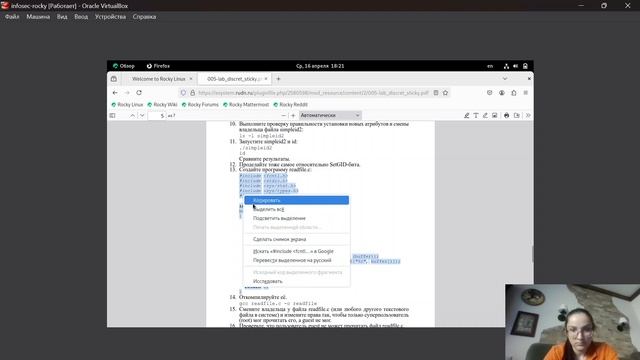Open Rocky Wiki bookmark

[162, 104]
